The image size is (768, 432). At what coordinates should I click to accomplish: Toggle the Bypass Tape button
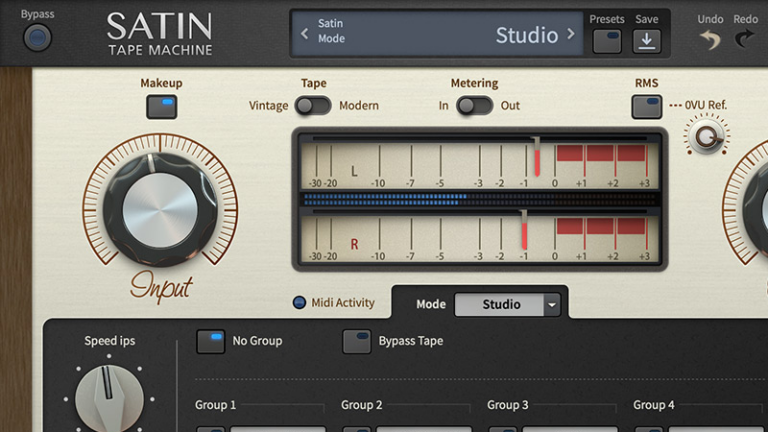click(x=357, y=341)
